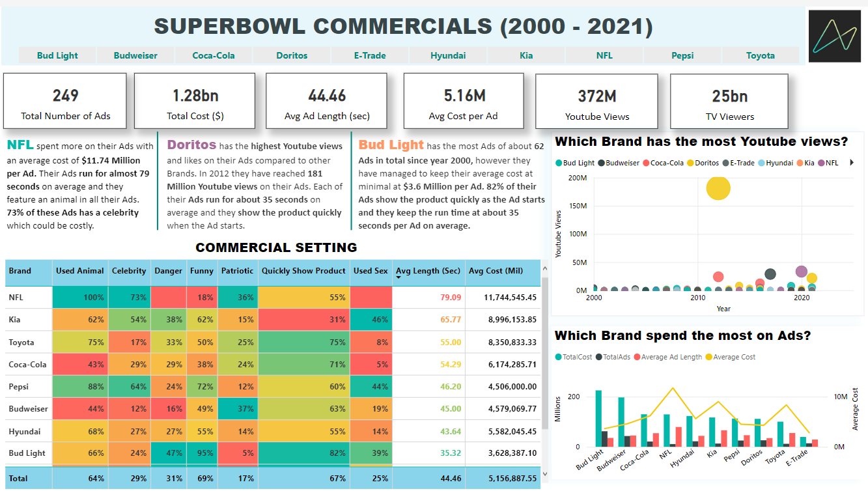This screenshot has height=491, width=868.
Task: Click the 5.16M Avg Cost per Ad card
Action: tap(464, 100)
